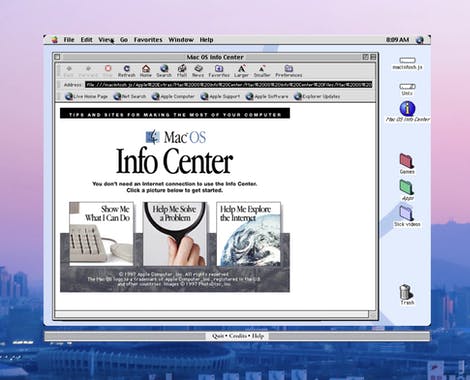Viewport: 470px width, 380px height.
Task: Click the Forward toolbar button
Action: [88, 71]
